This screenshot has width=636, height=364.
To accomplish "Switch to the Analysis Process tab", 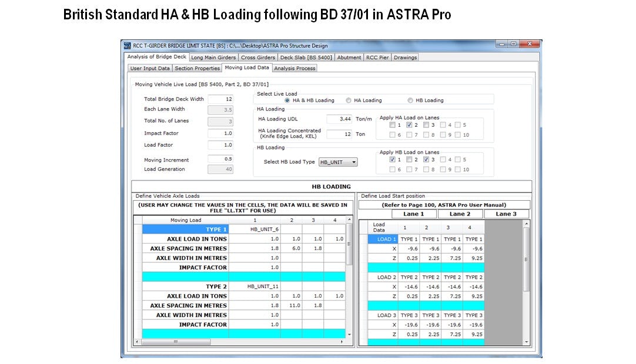I will 296,68.
